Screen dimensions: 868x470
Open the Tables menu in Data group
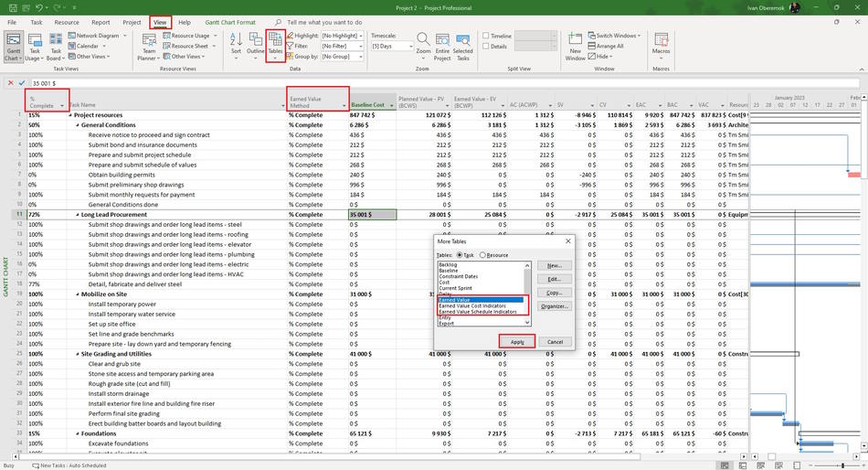click(275, 46)
